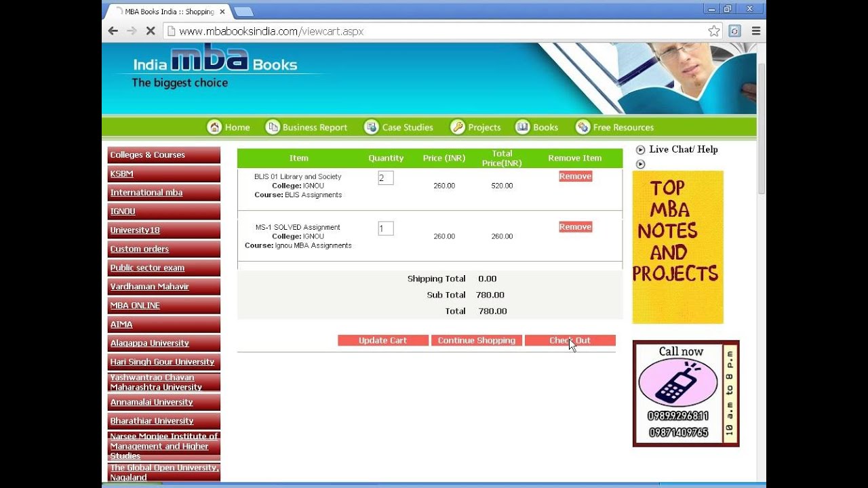The image size is (868, 488).
Task: Click the page vertical scrollbar
Action: pos(761,129)
